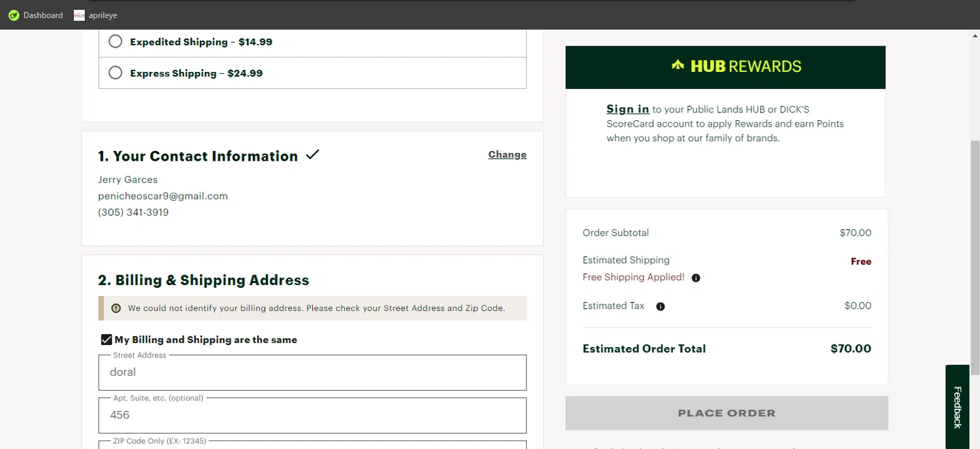Select Expedited Shipping radio option
980x449 pixels.
(116, 42)
